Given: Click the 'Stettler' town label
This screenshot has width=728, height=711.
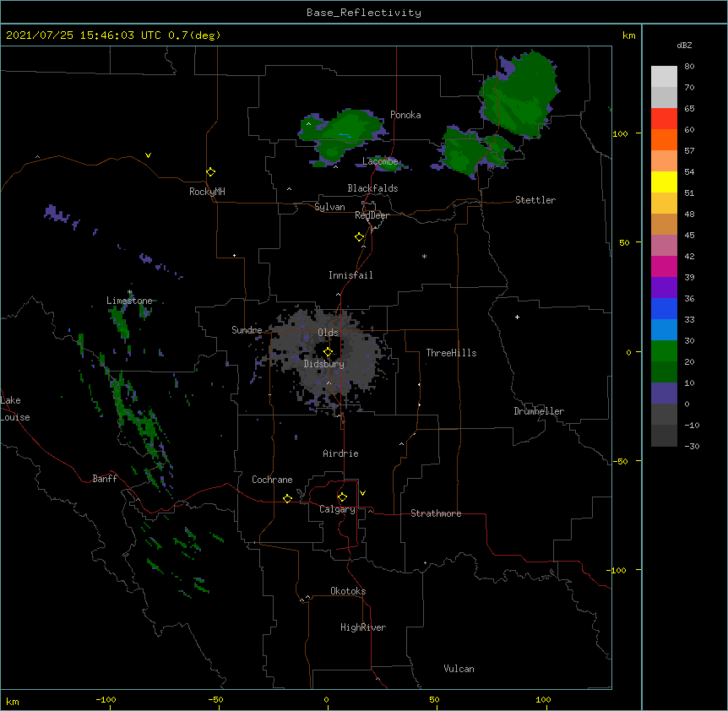Looking at the screenshot, I should click(x=535, y=200).
